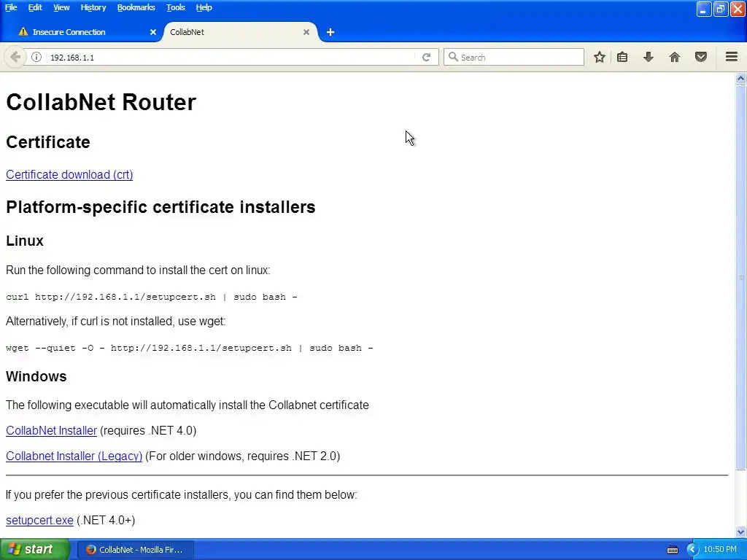Expand hidden tray icons chevron
Viewport: 747px width, 560px height.
(692, 550)
